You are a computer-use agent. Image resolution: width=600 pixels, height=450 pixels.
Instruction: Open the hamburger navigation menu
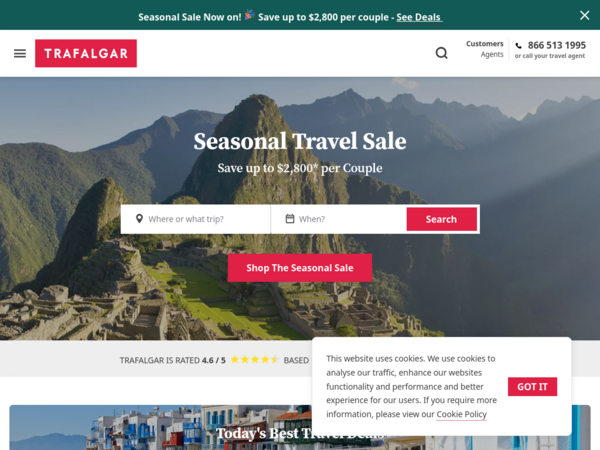20,53
